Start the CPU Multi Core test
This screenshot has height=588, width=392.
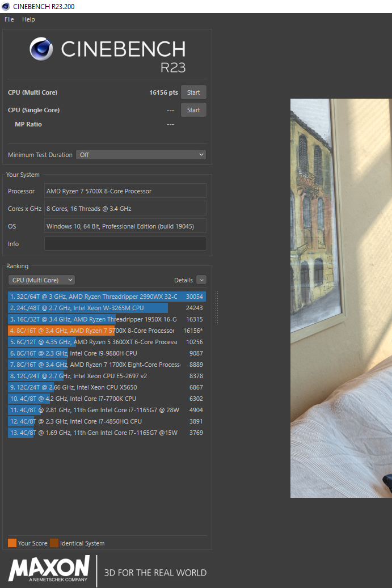(x=193, y=92)
